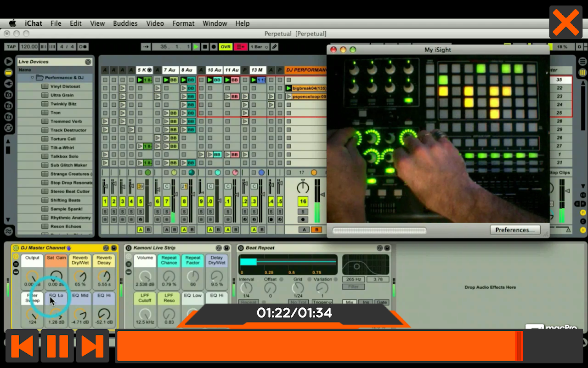Open the 5 K track header dropdown
This screenshot has width=588, height=368.
coord(149,70)
